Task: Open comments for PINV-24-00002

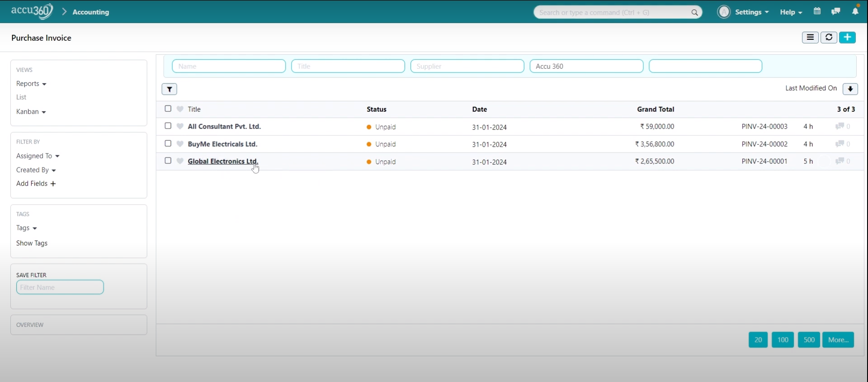Action: [843, 144]
